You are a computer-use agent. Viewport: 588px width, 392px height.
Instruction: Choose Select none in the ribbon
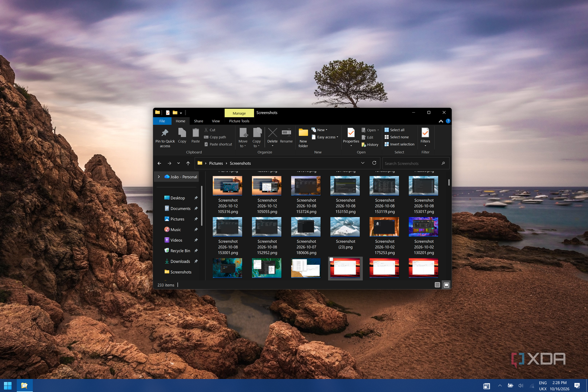click(x=397, y=137)
